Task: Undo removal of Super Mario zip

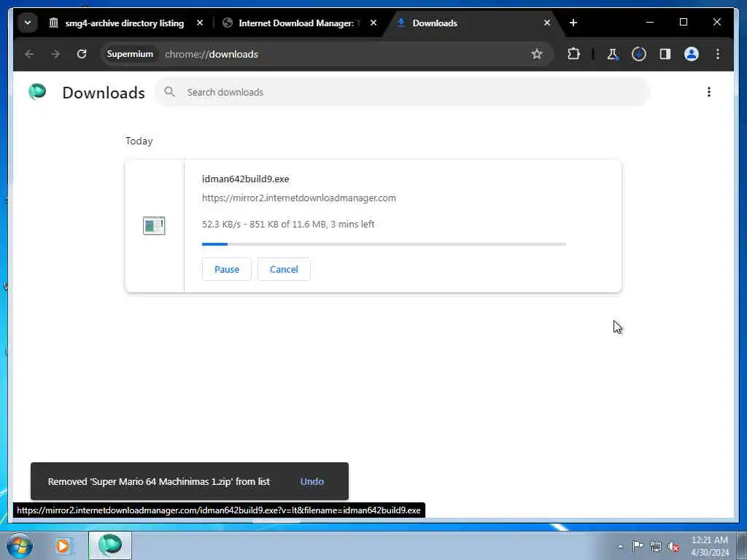Action: (312, 481)
